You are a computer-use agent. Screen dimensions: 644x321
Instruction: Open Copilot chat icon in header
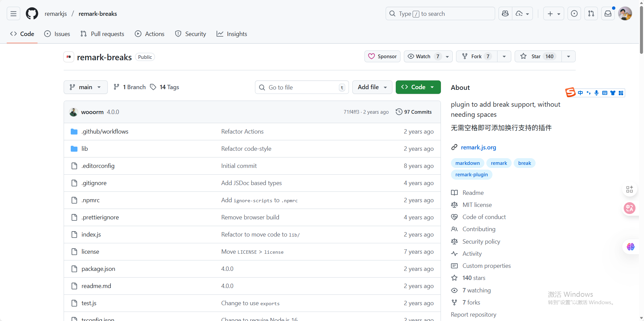tap(505, 14)
